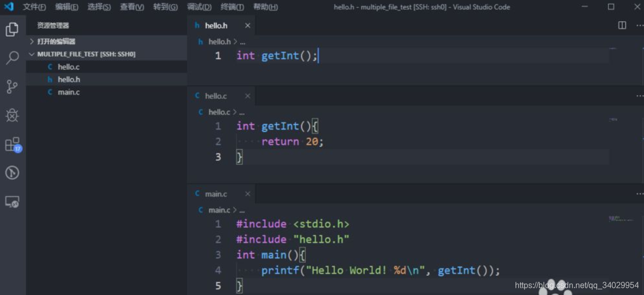Open the Source Control view
644x295 pixels.
[x=12, y=87]
